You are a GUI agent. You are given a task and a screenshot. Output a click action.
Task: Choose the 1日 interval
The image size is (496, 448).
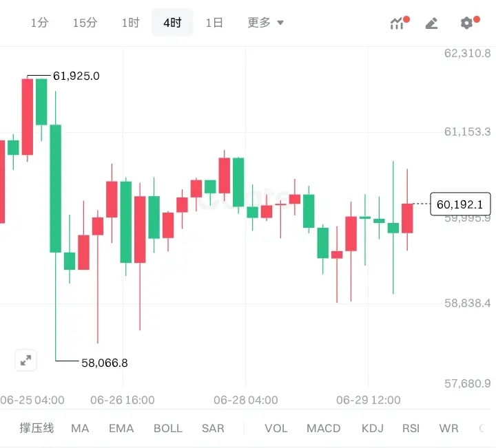pyautogui.click(x=214, y=23)
